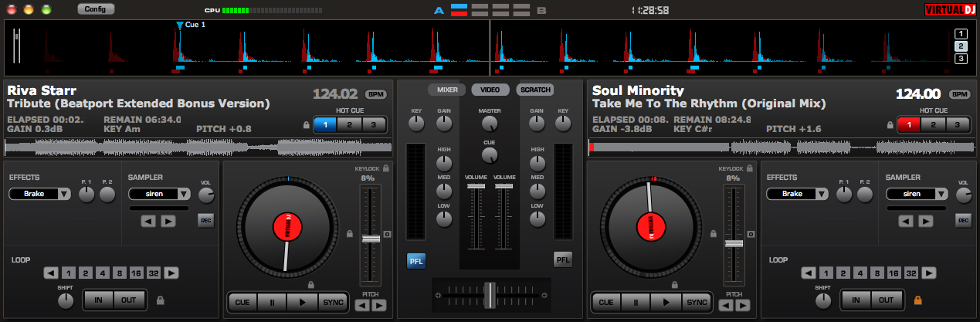Viewport: 980px width, 322px height.
Task: Halve right deck loop with left arrow
Action: pos(807,273)
